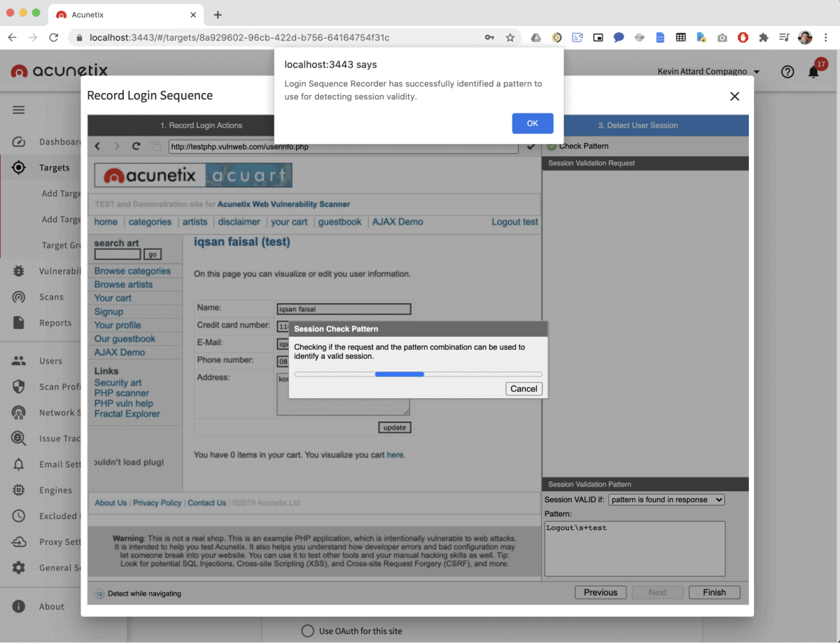840x643 pixels.
Task: Click the Finish button in the recorder
Action: (714, 593)
